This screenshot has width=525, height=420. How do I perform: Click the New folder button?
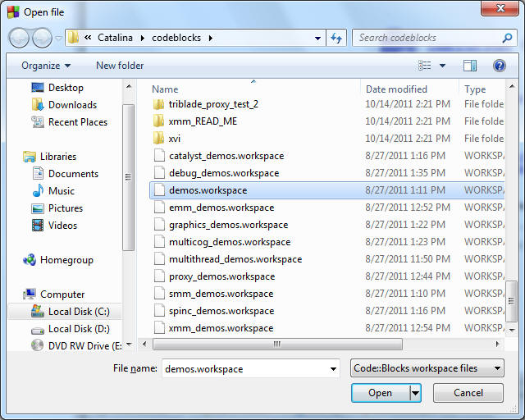tap(120, 66)
